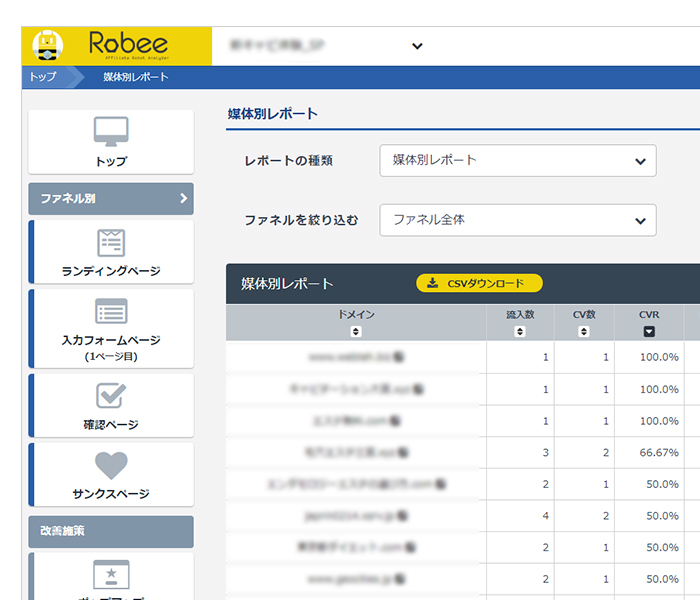This screenshot has height=600, width=700.
Task: Open サンクスページ heart icon
Action: tap(111, 465)
